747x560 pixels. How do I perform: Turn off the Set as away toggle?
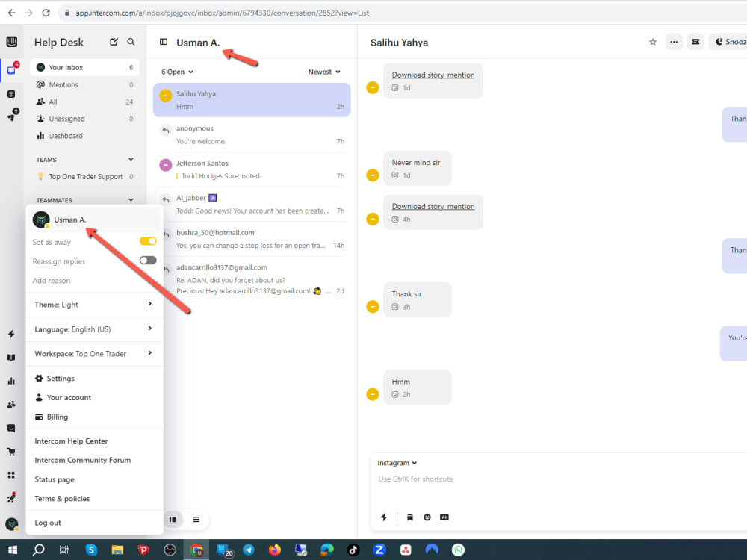(x=148, y=241)
